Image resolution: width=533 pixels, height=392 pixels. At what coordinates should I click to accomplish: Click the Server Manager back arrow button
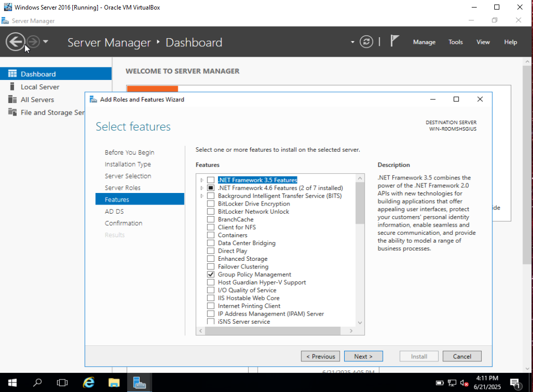pos(15,42)
